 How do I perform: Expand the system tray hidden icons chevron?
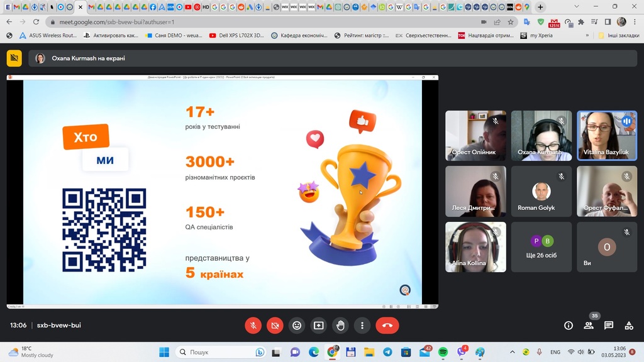[512, 352]
